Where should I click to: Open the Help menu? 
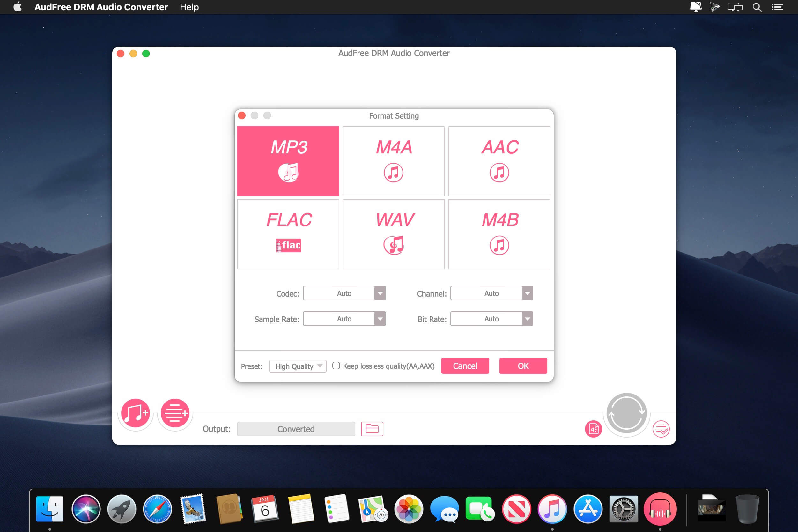click(x=189, y=7)
